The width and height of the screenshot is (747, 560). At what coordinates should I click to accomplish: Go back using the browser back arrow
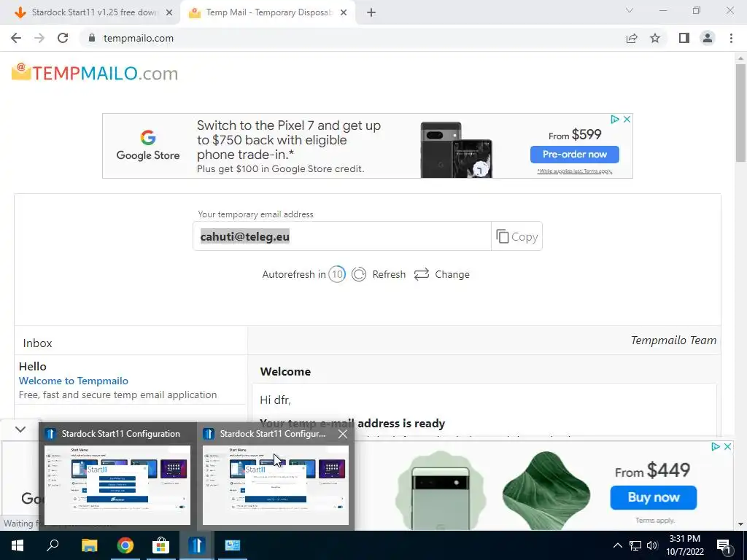click(x=16, y=38)
